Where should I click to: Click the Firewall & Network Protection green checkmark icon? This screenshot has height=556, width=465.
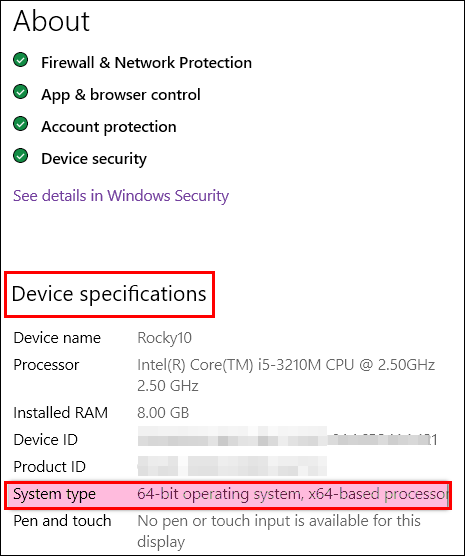[21, 60]
